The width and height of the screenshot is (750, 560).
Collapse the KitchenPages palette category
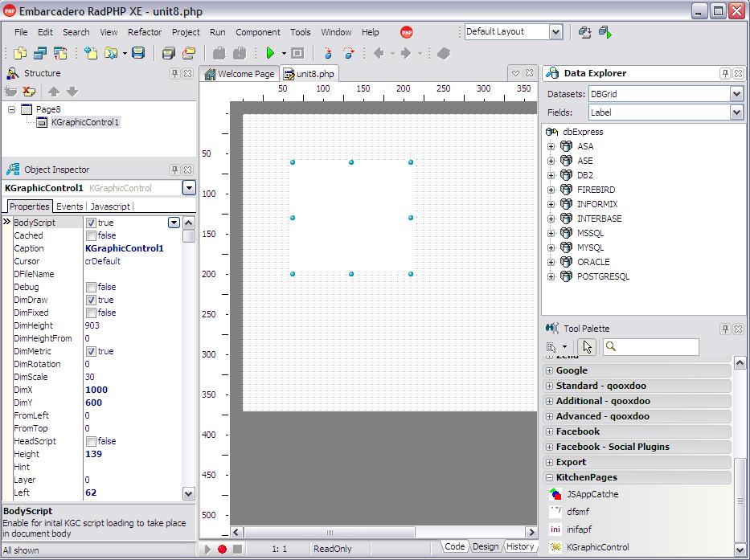[x=549, y=477]
